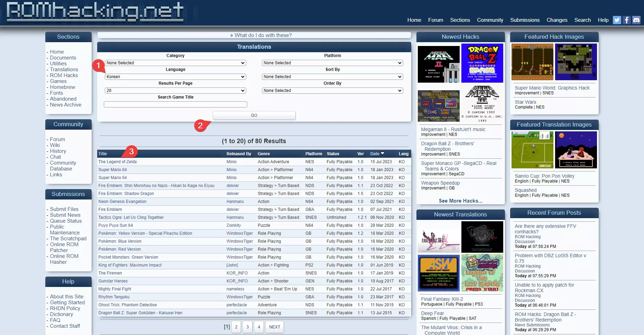Go to page 2 of results

click(x=236, y=327)
